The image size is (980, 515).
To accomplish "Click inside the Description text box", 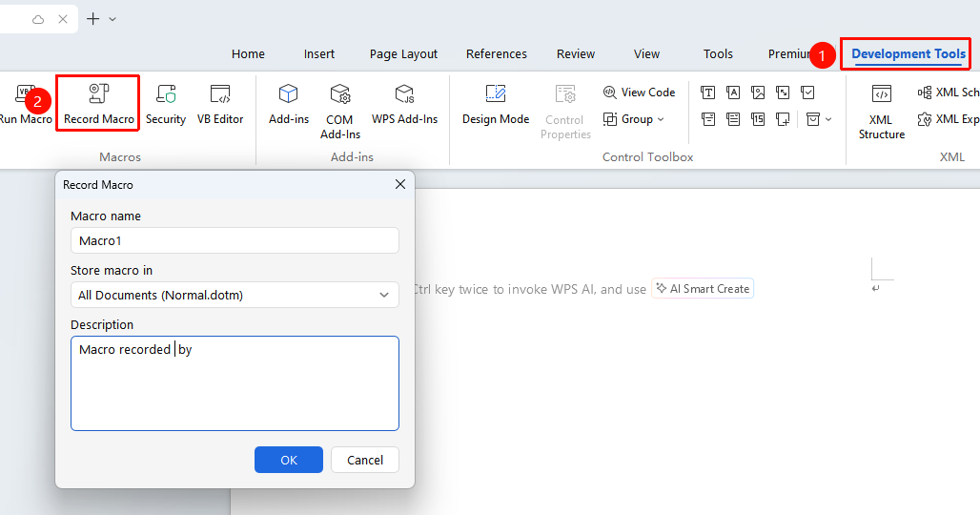I will (x=235, y=383).
